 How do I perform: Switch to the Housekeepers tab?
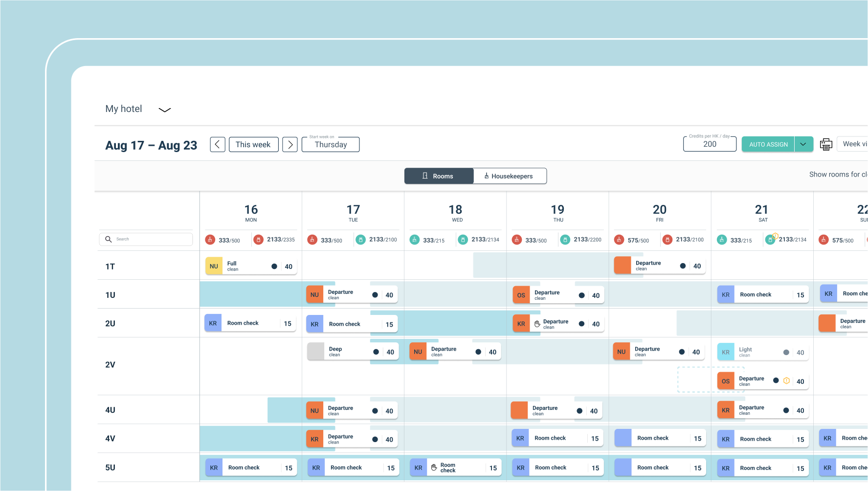point(510,176)
